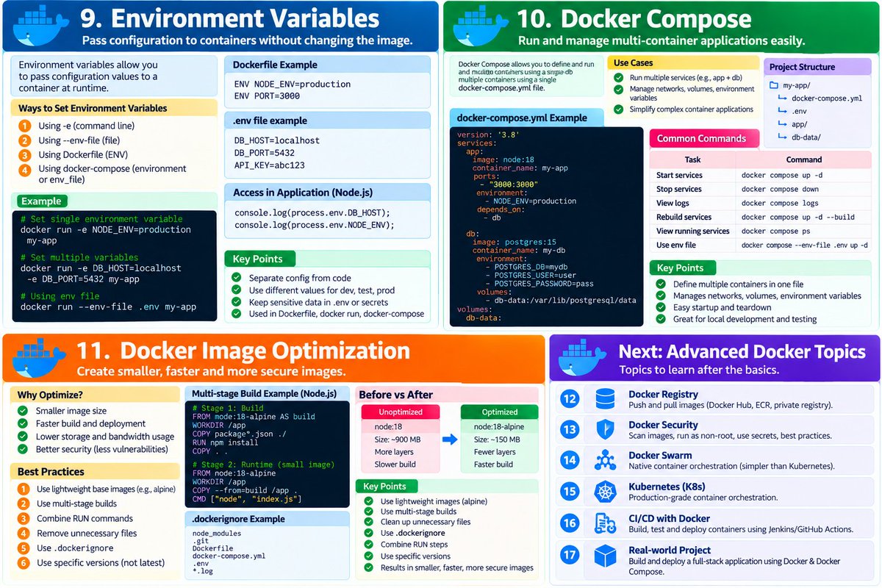Click the blue arrow between Unoptimized and Optimized
The height and width of the screenshot is (588, 882).
[x=449, y=440]
